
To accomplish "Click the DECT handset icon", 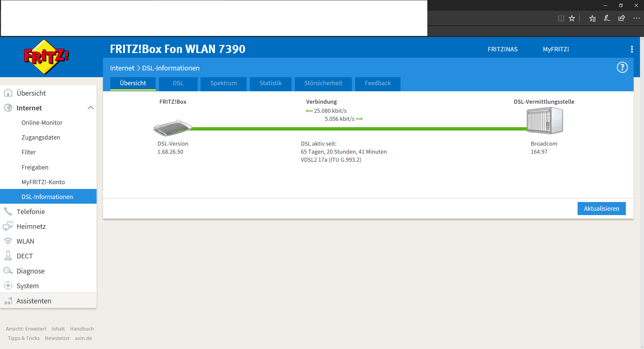I will (x=8, y=256).
